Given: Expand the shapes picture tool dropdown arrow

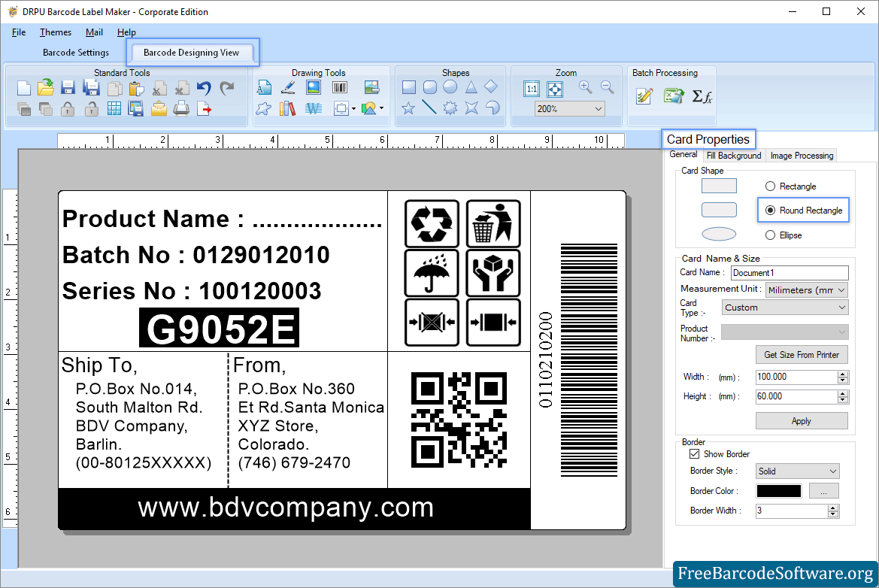Looking at the screenshot, I should coord(382,108).
